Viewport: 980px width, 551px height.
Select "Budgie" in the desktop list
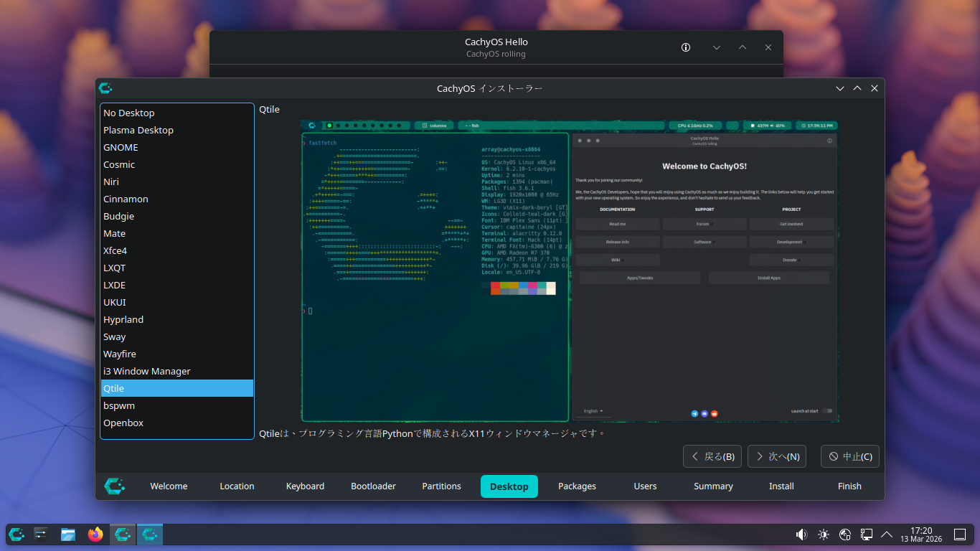[177, 216]
